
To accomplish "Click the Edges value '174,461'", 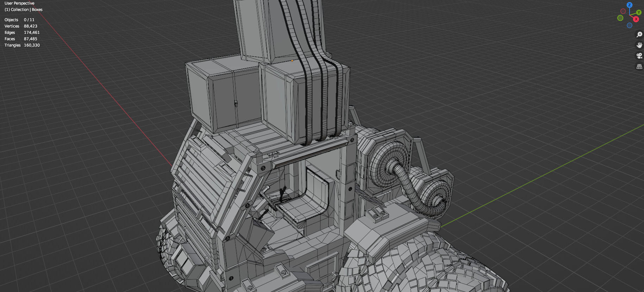I will coord(32,32).
